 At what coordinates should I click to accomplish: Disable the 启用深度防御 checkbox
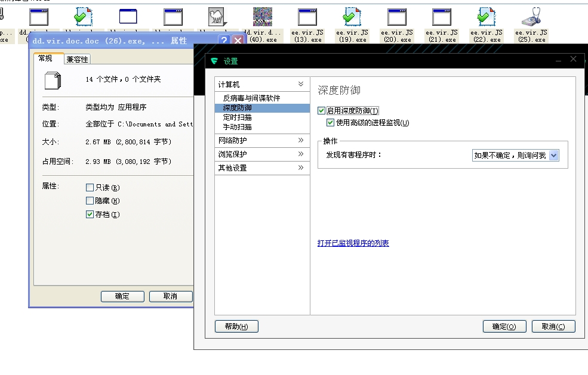click(x=322, y=111)
